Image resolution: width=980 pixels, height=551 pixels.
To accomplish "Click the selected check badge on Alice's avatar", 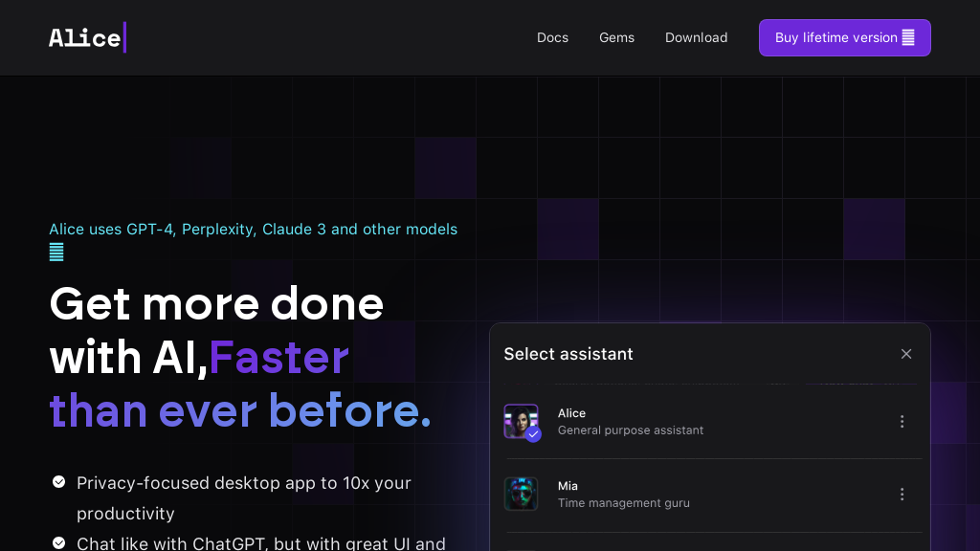I will [533, 434].
